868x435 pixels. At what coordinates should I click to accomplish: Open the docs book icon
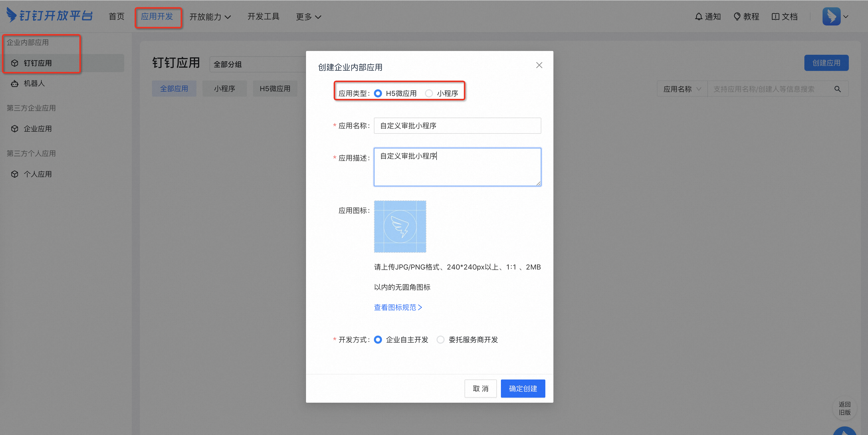775,16
